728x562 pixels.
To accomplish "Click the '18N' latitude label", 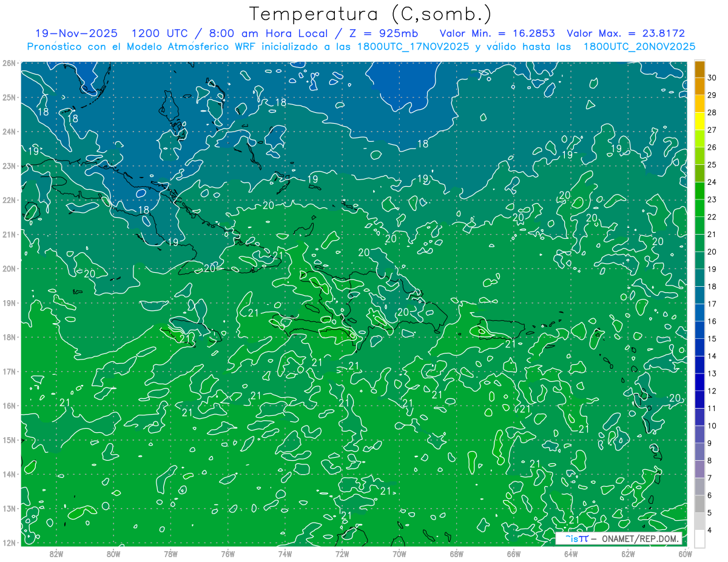I will click(x=8, y=337).
